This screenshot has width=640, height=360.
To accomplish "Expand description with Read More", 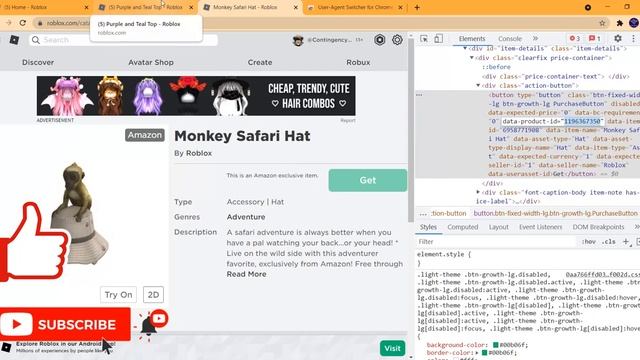I will (247, 274).
